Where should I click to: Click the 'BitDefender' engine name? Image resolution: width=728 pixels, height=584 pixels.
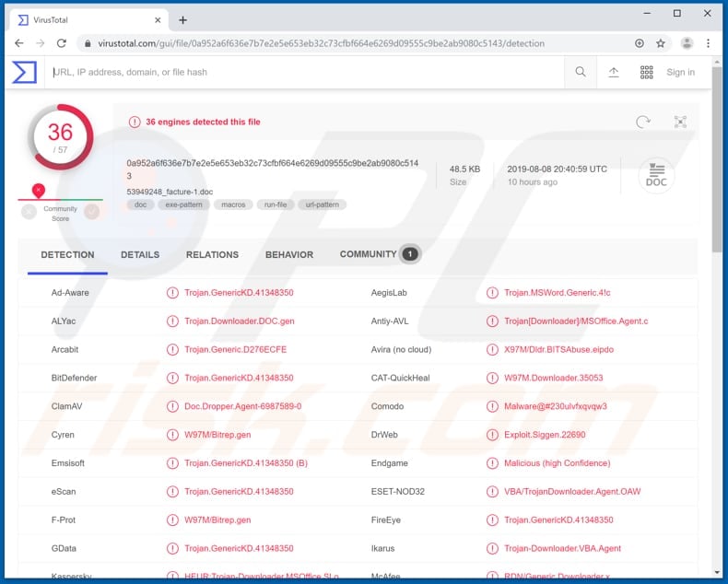click(75, 378)
